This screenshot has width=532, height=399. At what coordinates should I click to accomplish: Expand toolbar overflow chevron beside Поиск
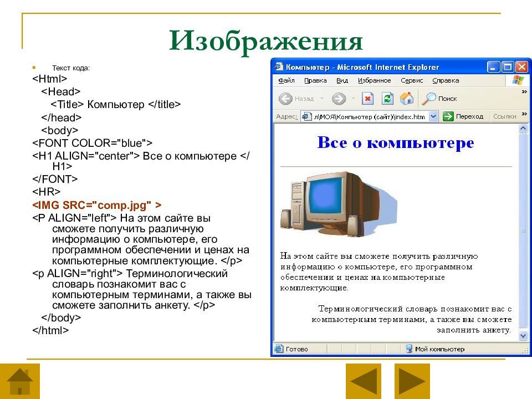[524, 92]
